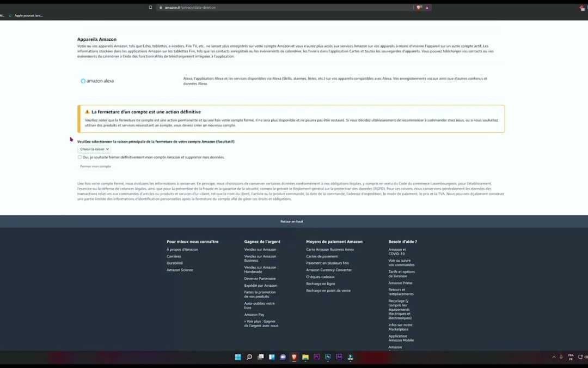Image resolution: width=588 pixels, height=368 pixels.
Task: Click 'Moyens de paiement Amazon' heading
Action: pos(334,242)
